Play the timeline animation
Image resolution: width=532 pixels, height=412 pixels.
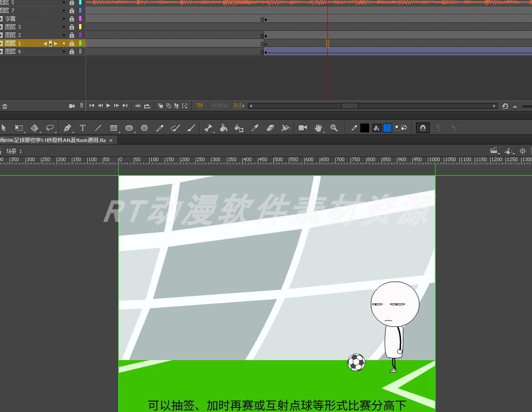tap(108, 106)
